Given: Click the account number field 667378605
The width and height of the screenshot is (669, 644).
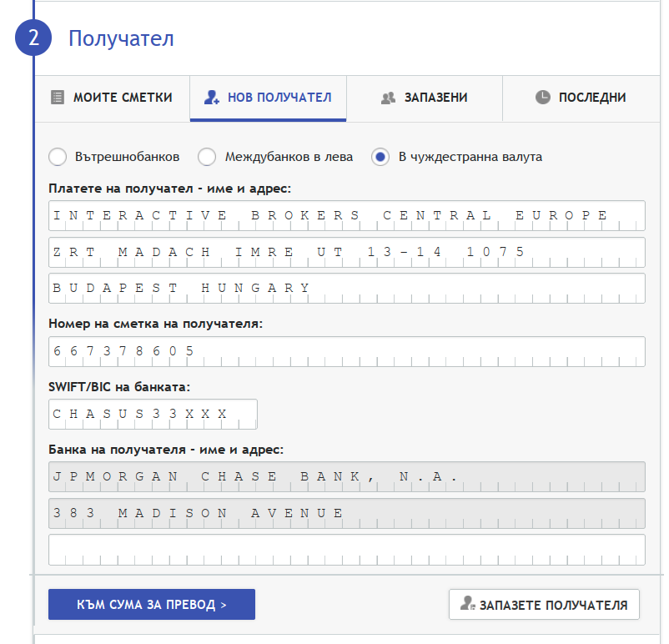Looking at the screenshot, I should tap(347, 352).
